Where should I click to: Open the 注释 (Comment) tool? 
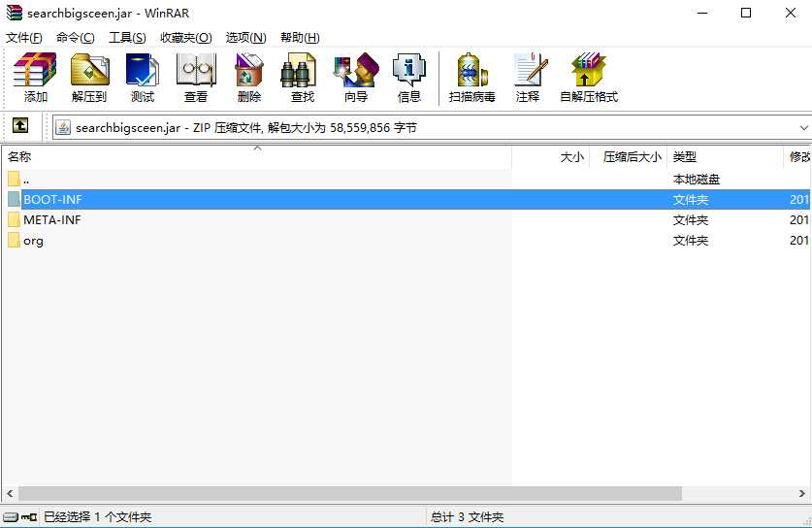[x=528, y=78]
